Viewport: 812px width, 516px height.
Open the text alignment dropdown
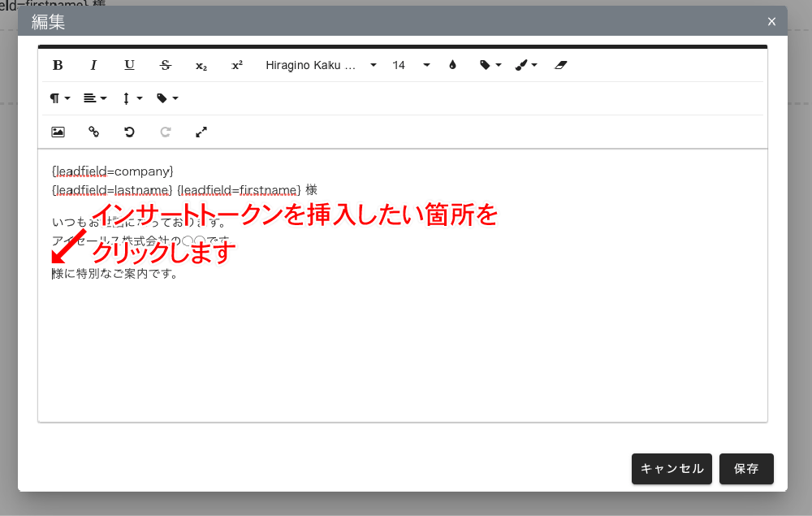point(95,98)
